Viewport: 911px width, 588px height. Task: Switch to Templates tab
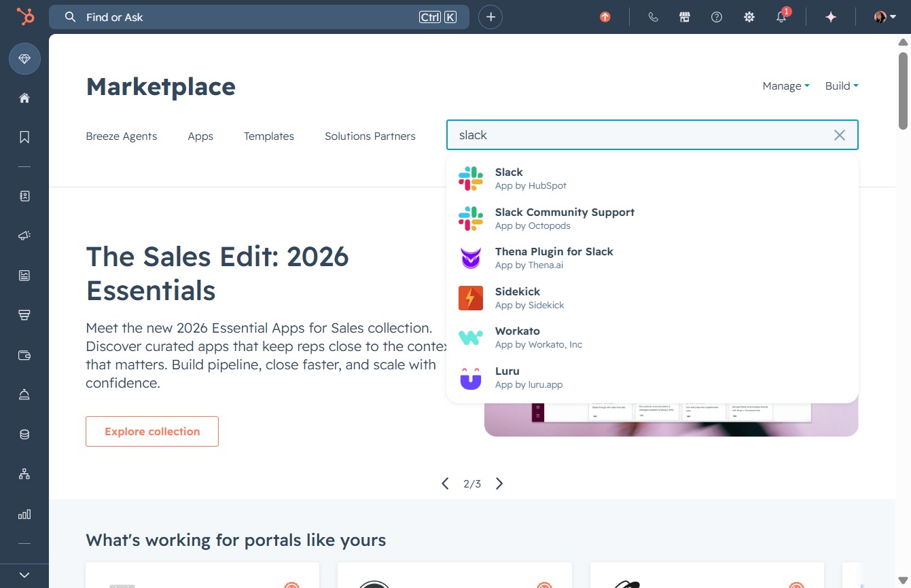[x=269, y=136]
